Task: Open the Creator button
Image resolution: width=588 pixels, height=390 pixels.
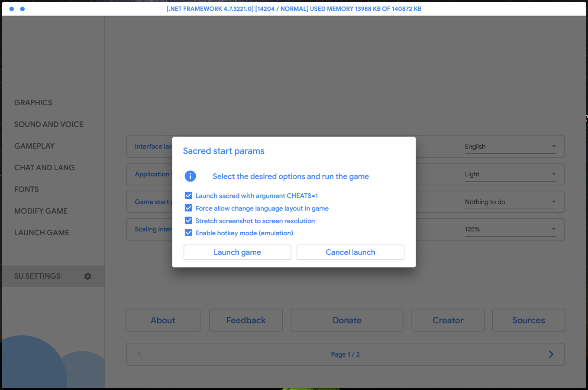Action: (x=448, y=320)
